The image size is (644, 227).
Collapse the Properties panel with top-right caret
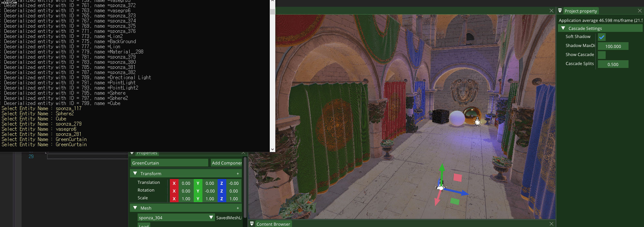[243, 153]
